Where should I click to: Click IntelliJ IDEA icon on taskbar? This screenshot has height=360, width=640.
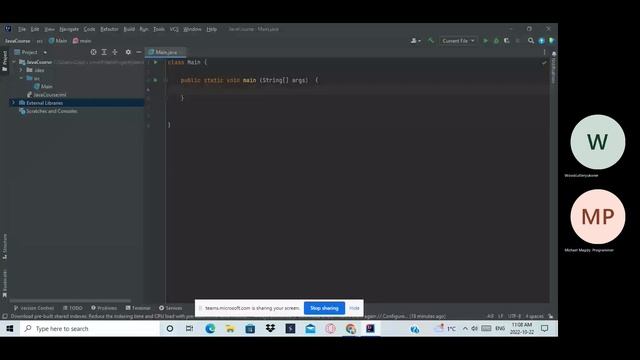(370, 329)
